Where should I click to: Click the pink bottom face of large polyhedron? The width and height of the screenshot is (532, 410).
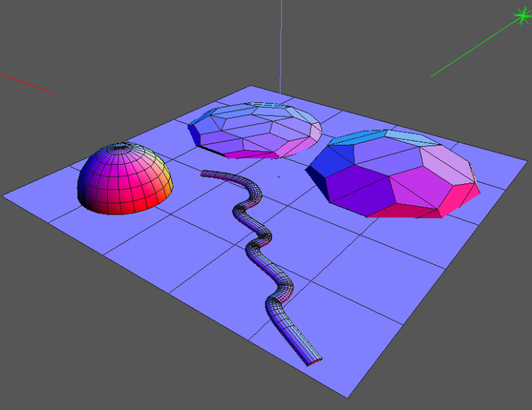[403, 211]
